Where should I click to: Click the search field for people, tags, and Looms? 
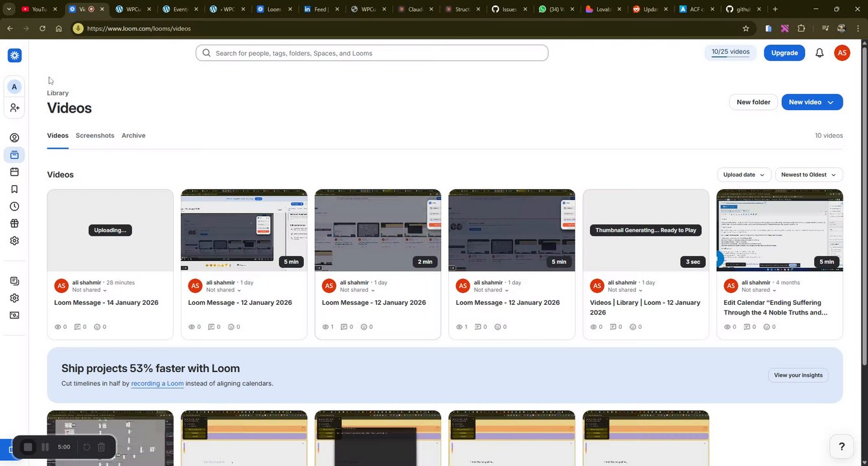[x=372, y=53]
